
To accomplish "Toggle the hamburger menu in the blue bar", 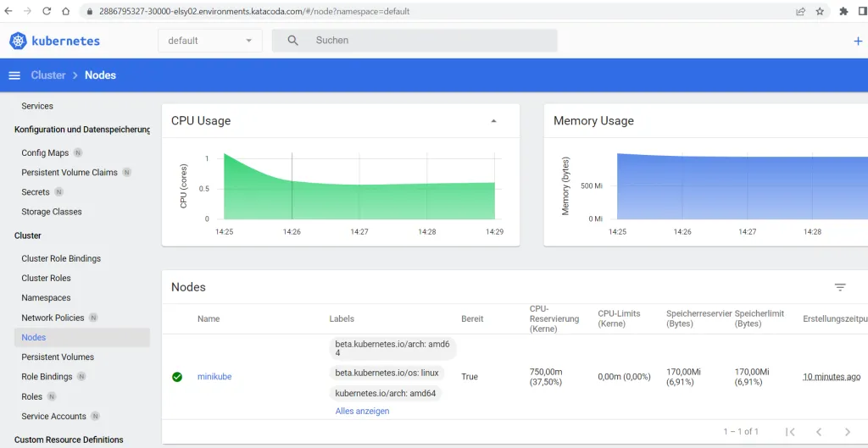I will (x=14, y=75).
